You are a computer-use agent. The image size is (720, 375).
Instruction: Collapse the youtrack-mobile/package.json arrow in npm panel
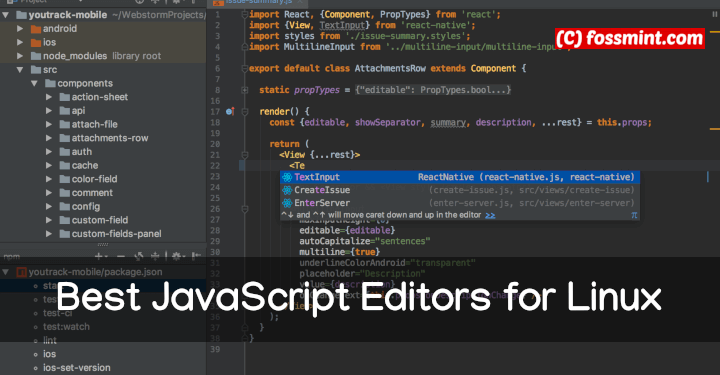click(6, 272)
